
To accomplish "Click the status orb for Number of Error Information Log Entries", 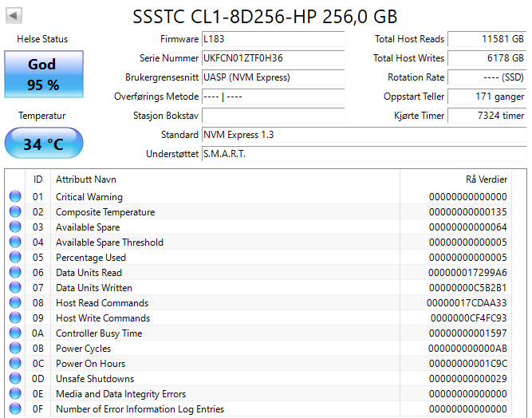I will click(15, 408).
